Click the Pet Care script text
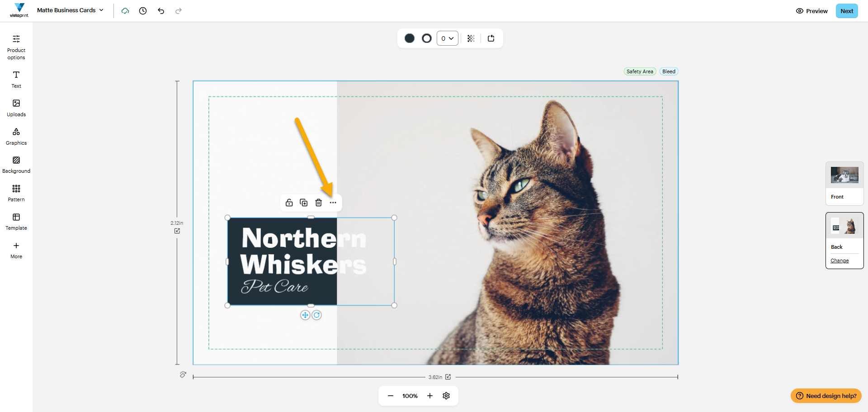 274,286
